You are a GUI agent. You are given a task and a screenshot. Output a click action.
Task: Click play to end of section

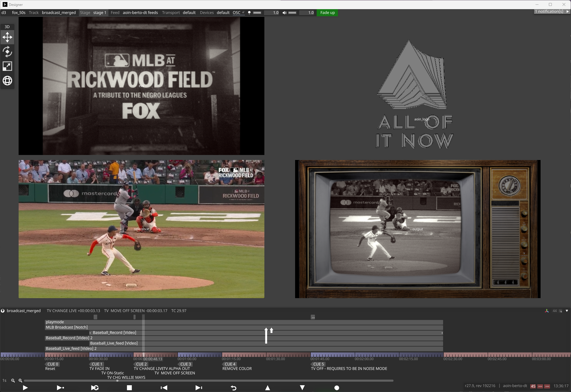[x=60, y=388]
